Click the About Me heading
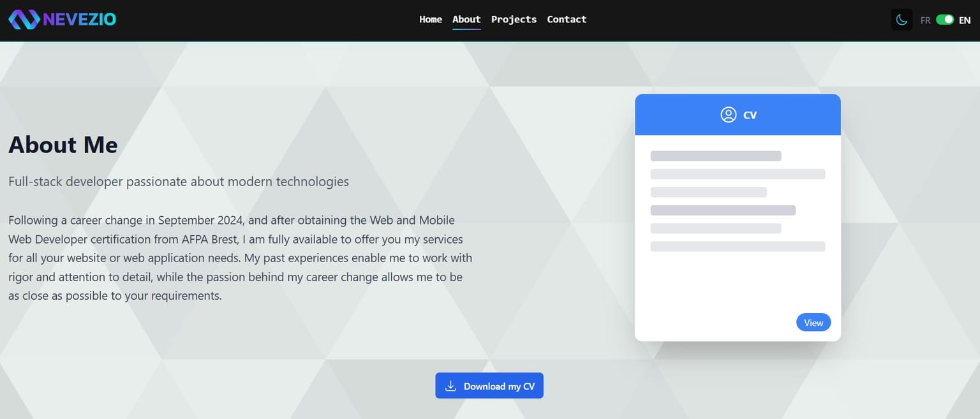 click(63, 145)
